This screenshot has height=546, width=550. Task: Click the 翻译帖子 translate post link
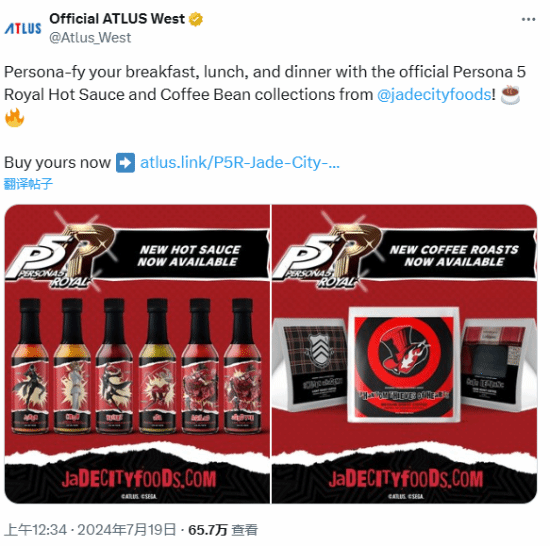[x=28, y=184]
